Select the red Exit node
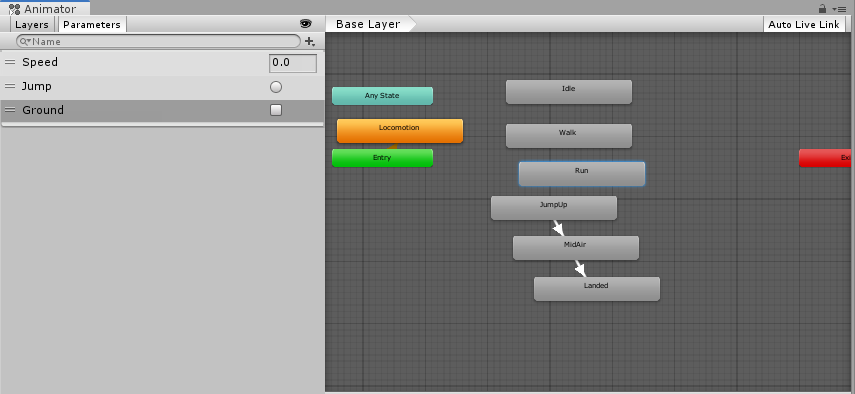This screenshot has height=394, width=855. coord(824,158)
